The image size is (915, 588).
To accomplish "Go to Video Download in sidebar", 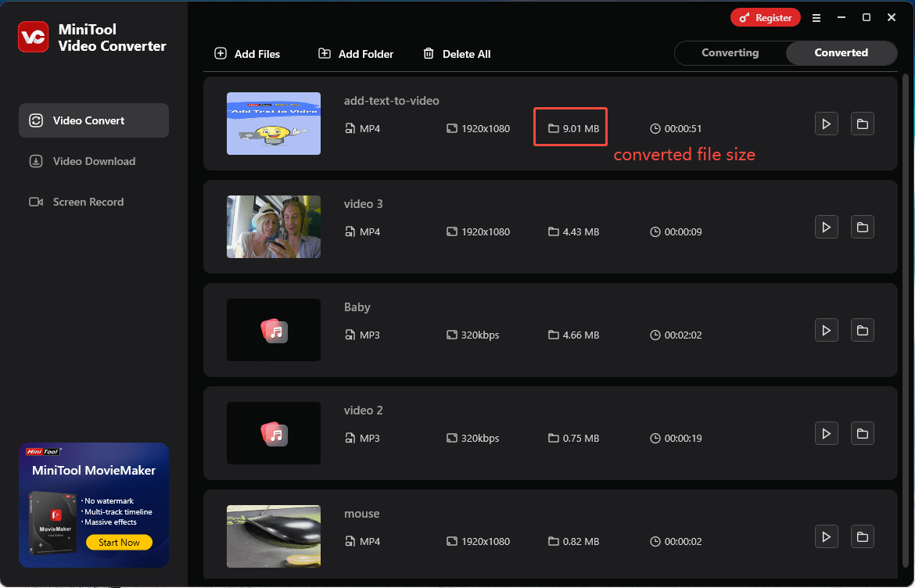I will [94, 162].
